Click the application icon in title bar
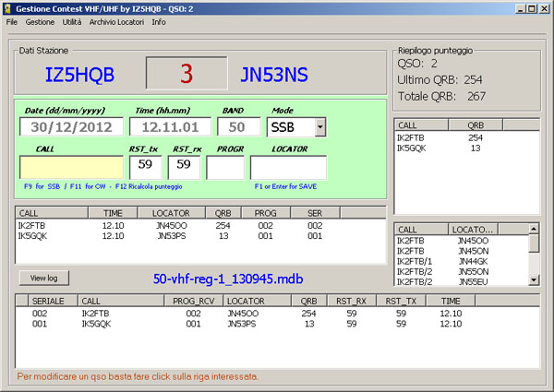This screenshot has height=392, width=554. [9, 6]
